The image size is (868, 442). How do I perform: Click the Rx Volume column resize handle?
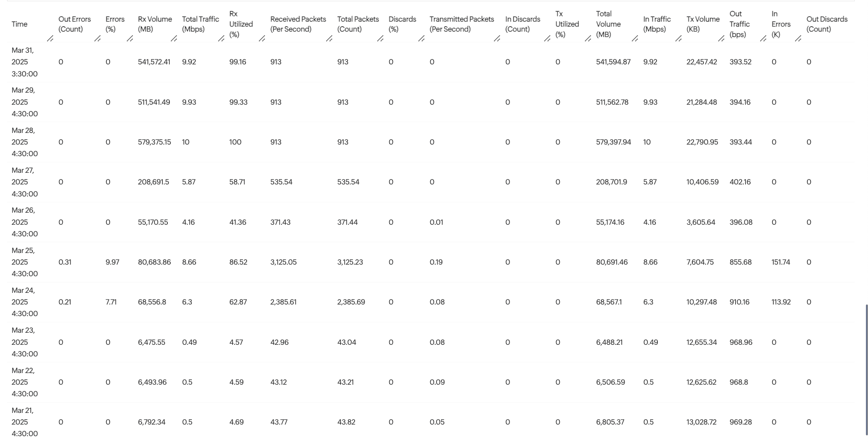click(174, 39)
